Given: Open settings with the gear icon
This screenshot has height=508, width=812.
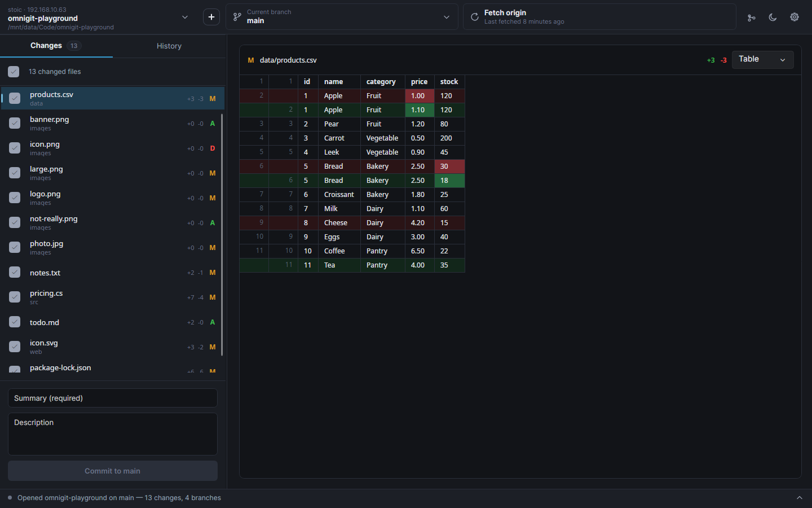Looking at the screenshot, I should tap(795, 17).
